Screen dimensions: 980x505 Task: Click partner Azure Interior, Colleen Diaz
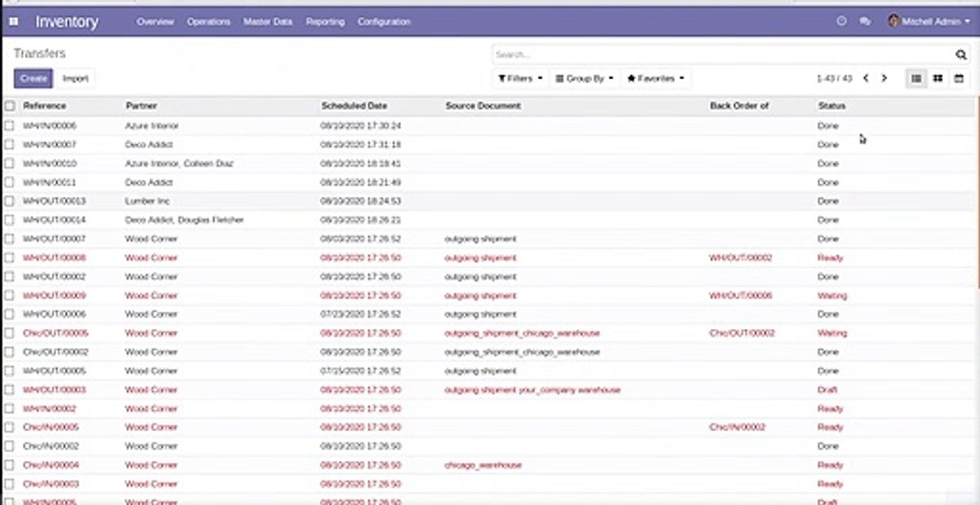(x=179, y=163)
